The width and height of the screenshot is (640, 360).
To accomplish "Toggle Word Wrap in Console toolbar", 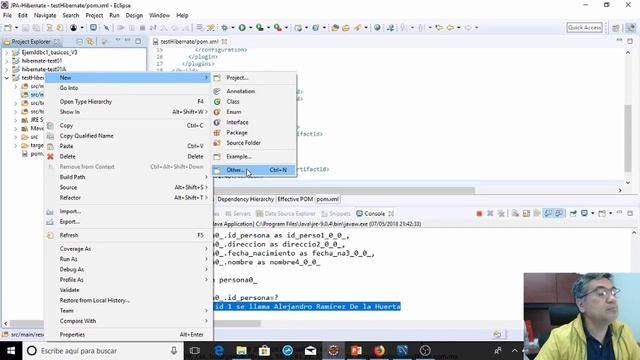I will [x=537, y=213].
